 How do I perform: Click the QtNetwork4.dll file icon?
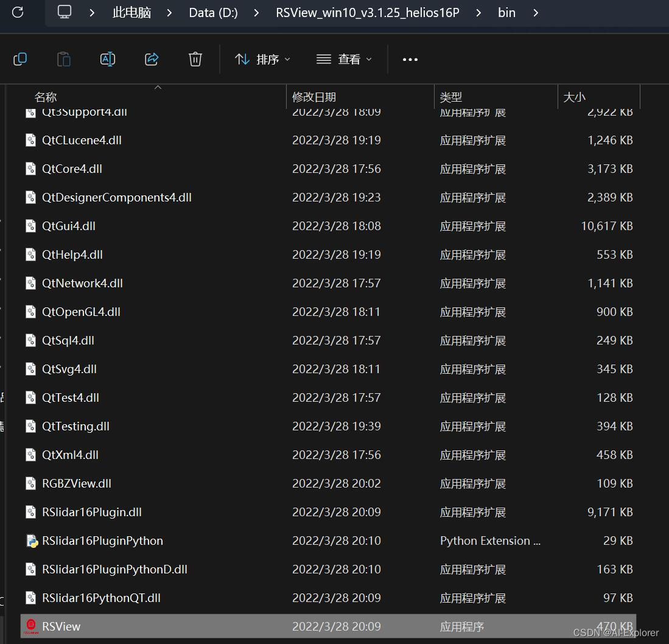[30, 283]
